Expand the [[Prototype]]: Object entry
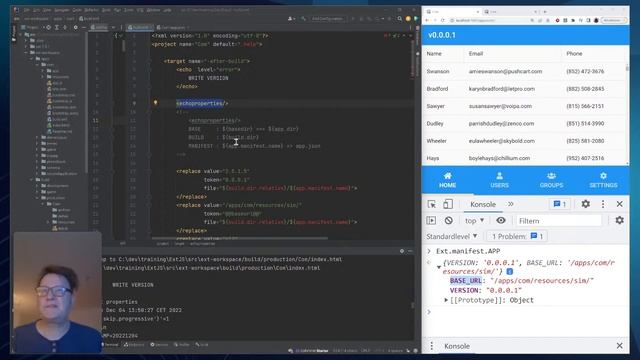 coord(446,300)
